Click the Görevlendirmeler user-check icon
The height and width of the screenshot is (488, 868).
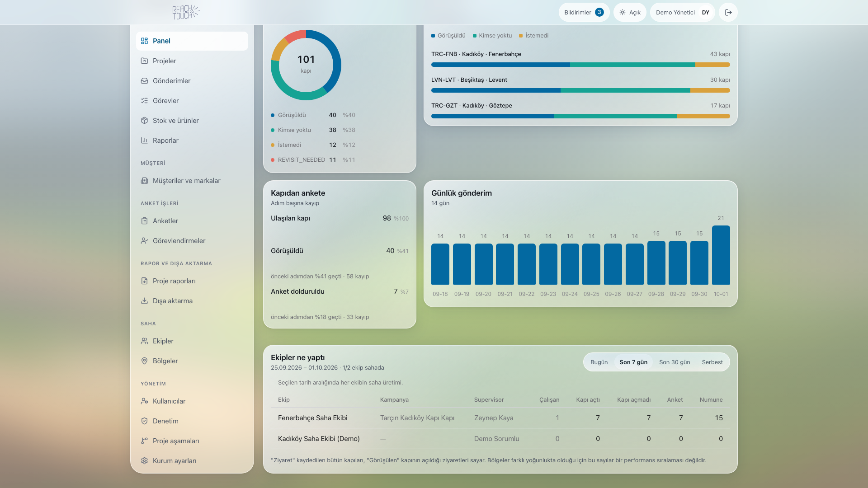[x=144, y=241]
